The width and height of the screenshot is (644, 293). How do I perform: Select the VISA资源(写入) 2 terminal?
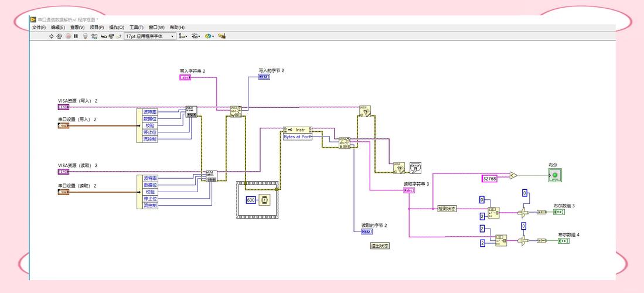click(x=63, y=107)
